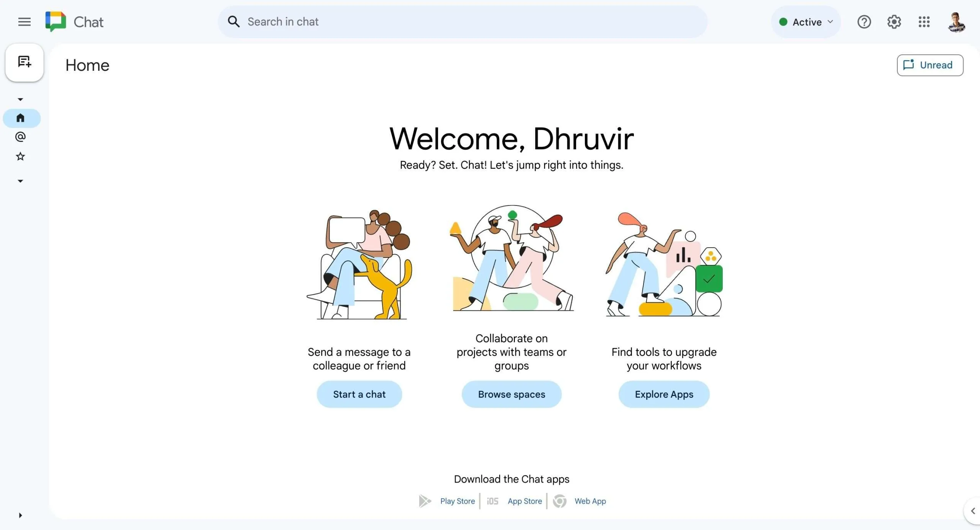Open the Web App link
The height and width of the screenshot is (530, 980).
click(x=590, y=501)
